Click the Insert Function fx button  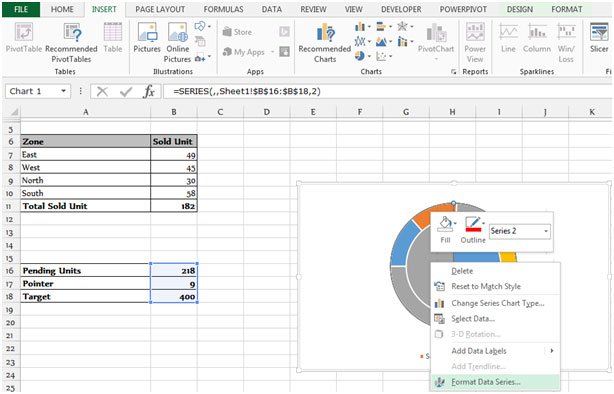(149, 92)
